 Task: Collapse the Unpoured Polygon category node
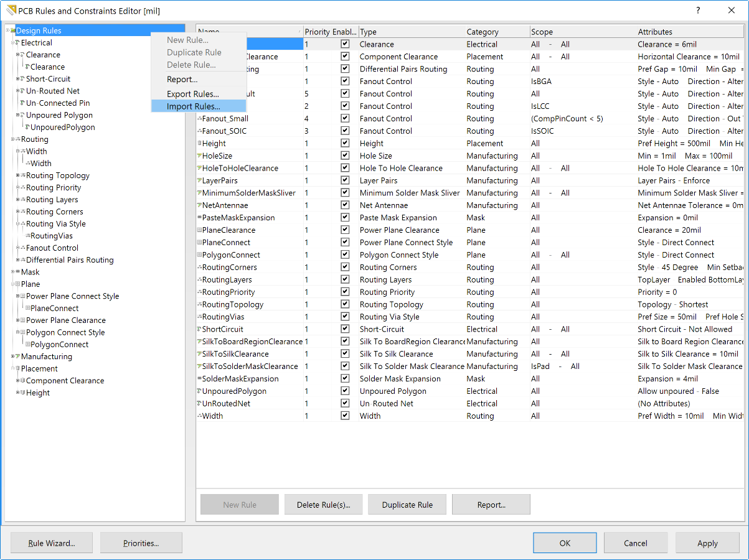(x=17, y=115)
